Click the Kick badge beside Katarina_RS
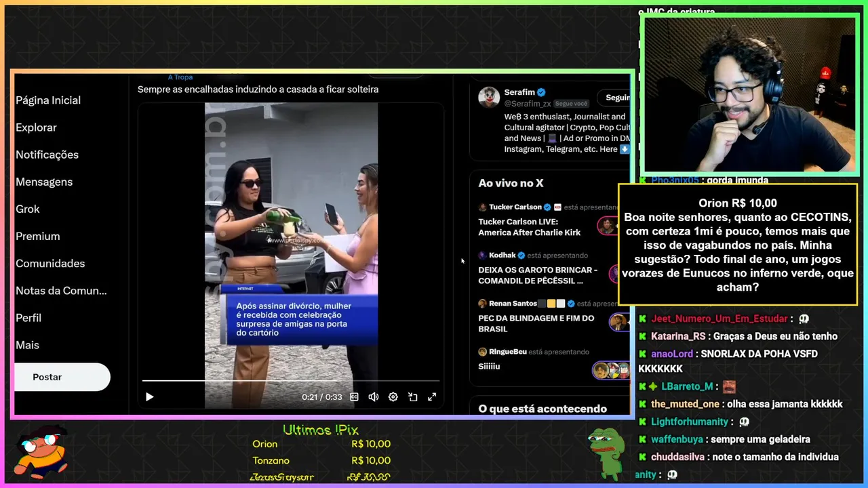The image size is (868, 488). point(642,336)
